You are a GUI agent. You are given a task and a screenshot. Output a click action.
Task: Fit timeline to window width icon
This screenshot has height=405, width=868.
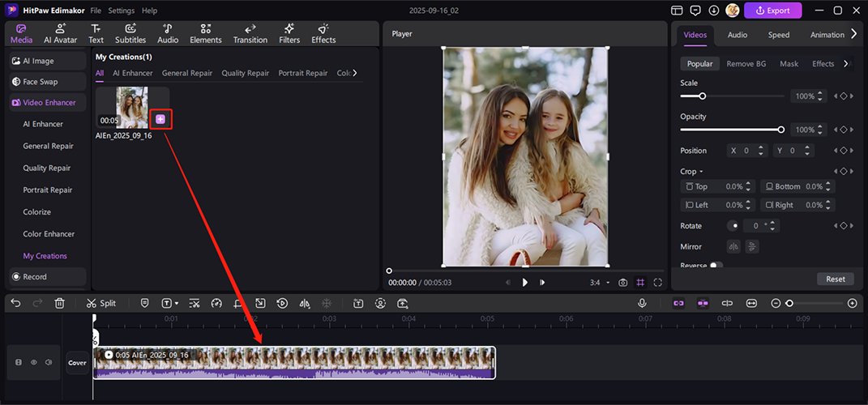751,303
